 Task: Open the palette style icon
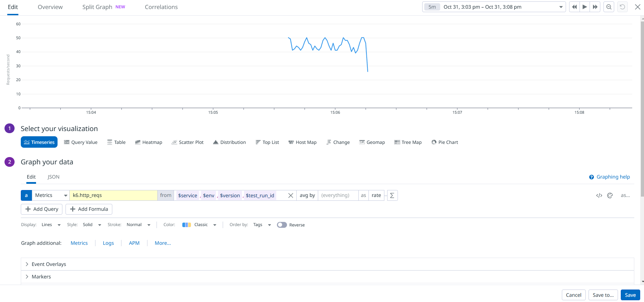pos(610,196)
